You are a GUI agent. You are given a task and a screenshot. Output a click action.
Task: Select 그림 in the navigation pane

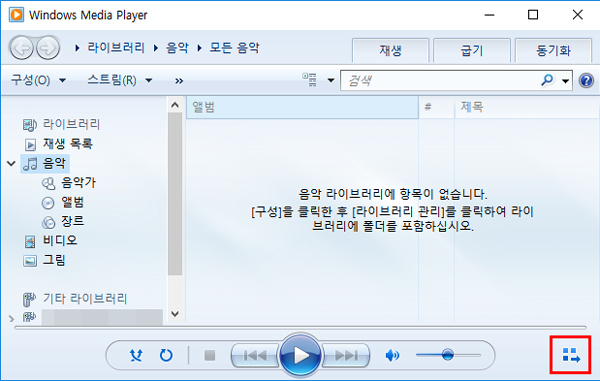[54, 260]
